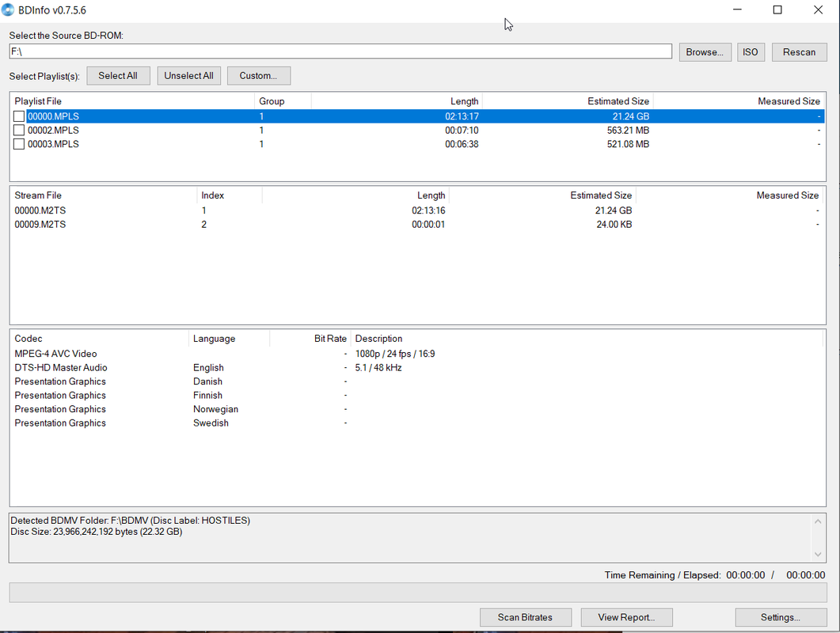Tick the 00000.MPLS playlist checkbox
The height and width of the screenshot is (633, 840).
pyautogui.click(x=19, y=116)
